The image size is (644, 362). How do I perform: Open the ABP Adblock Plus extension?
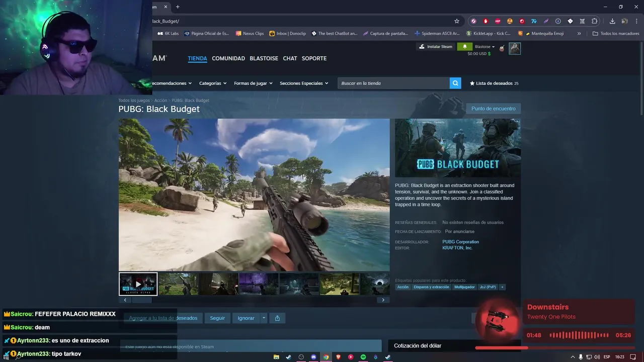coord(498,21)
